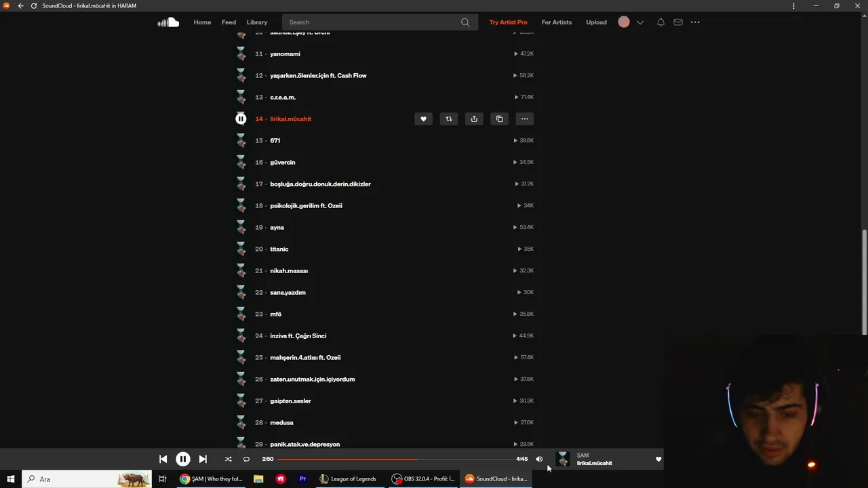Viewport: 868px width, 488px height.
Task: Open the For Artists link
Action: tap(557, 22)
